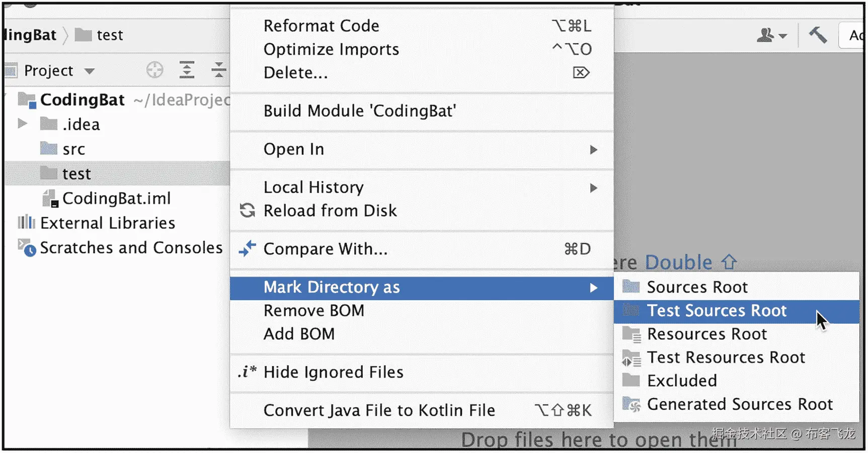Open the Project view dropdown
This screenshot has width=868, height=453.
point(90,71)
